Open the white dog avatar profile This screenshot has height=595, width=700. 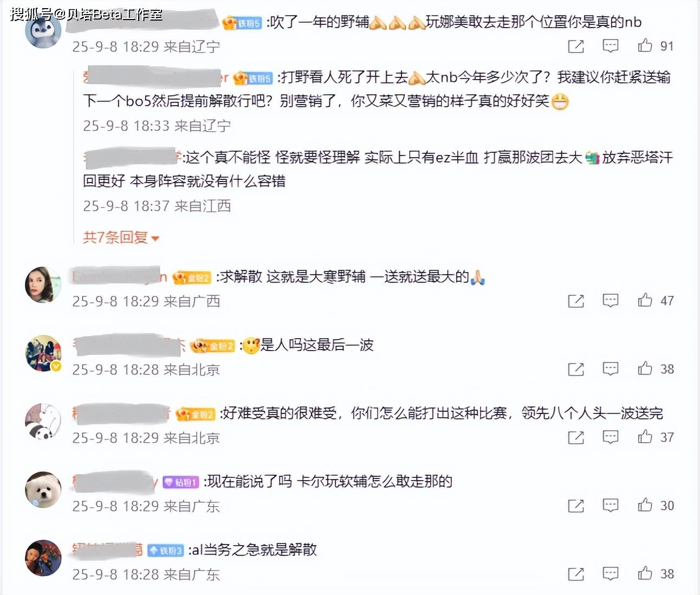click(x=43, y=489)
